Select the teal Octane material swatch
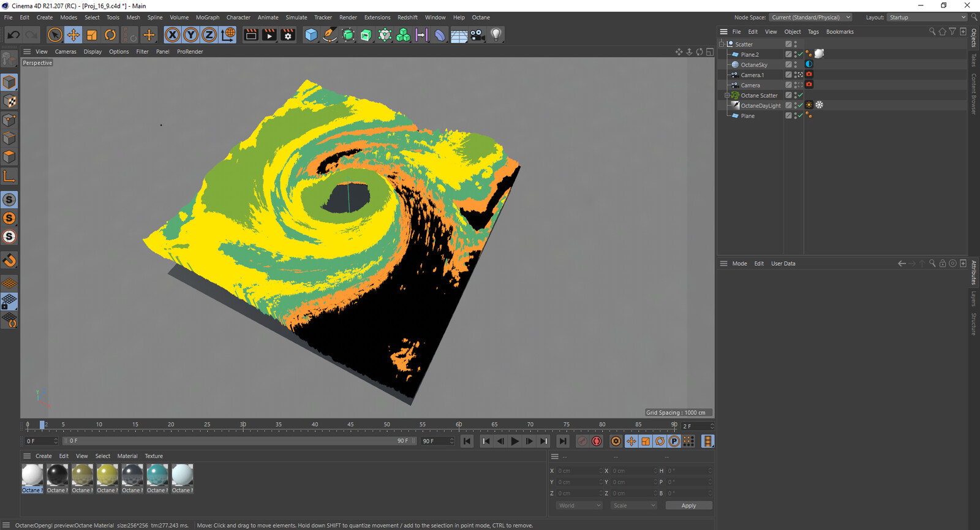This screenshot has width=980, height=530. pos(157,475)
